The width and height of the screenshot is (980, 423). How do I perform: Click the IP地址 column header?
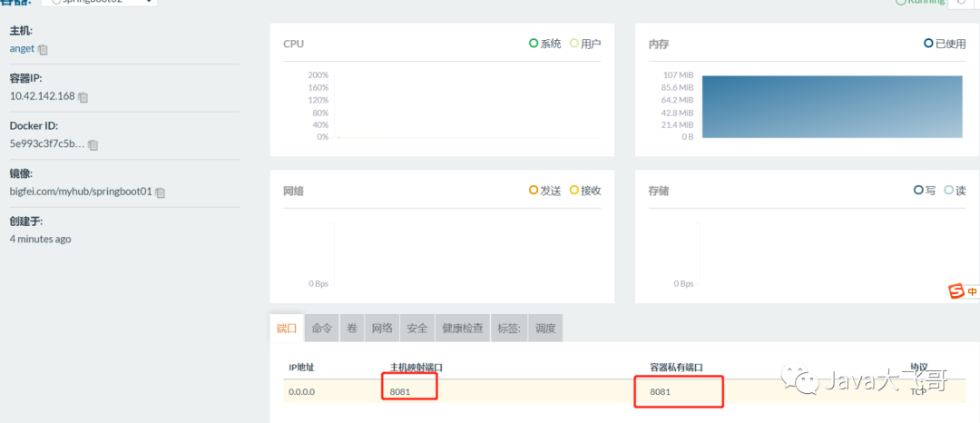pos(301,368)
